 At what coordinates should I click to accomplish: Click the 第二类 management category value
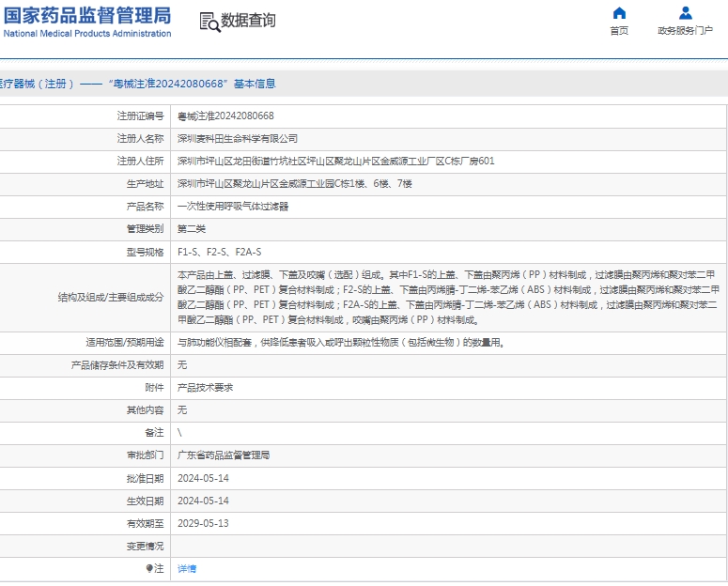point(192,229)
